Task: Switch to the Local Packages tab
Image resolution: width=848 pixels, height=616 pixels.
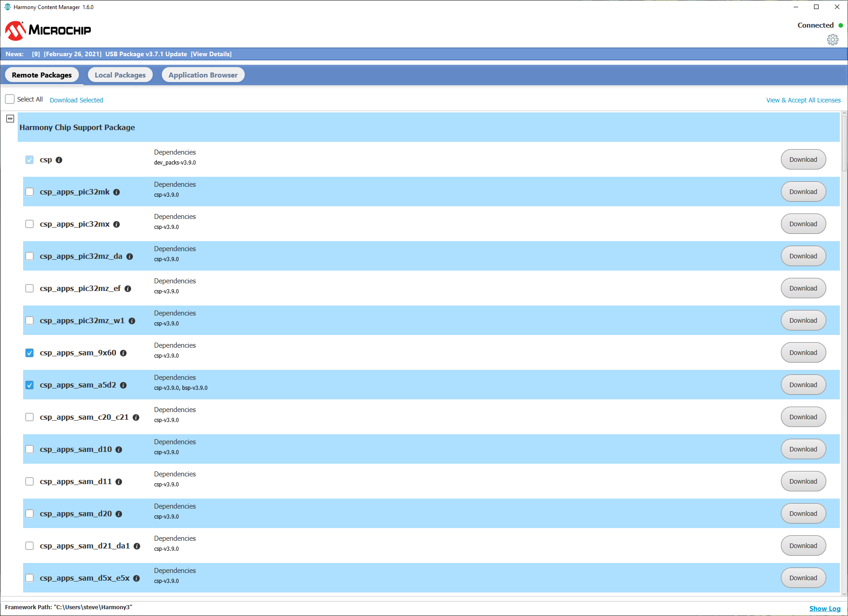Action: pyautogui.click(x=120, y=74)
